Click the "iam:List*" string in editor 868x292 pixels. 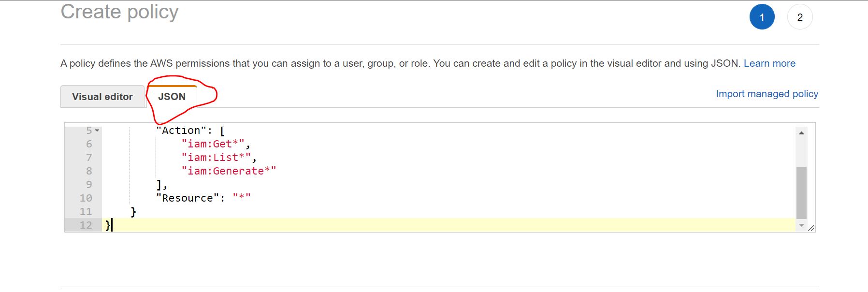216,158
